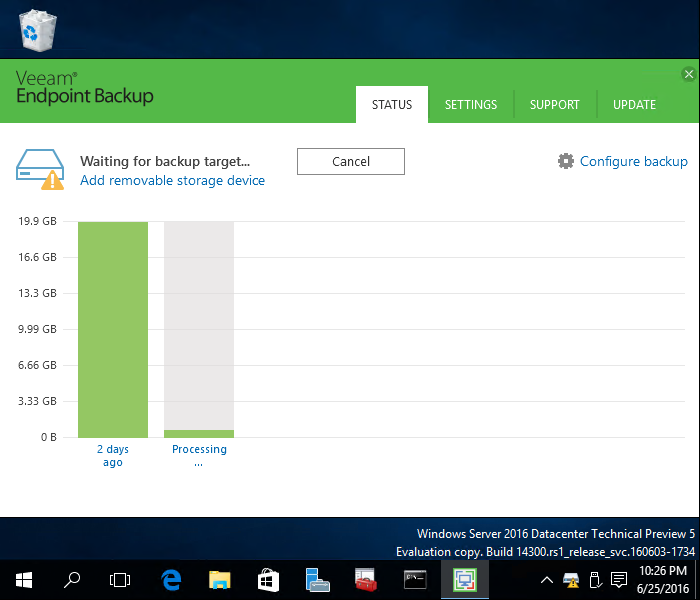Open the Configure backup link
Screen dimensions: 700x600
pyautogui.click(x=633, y=161)
